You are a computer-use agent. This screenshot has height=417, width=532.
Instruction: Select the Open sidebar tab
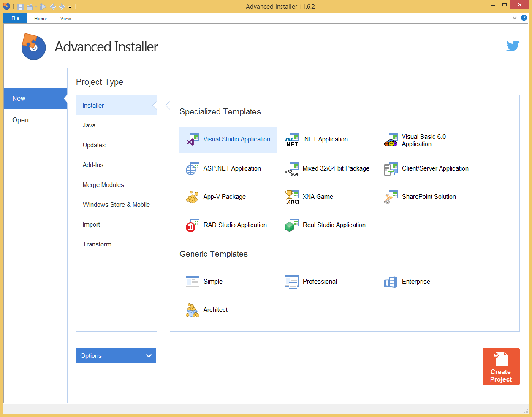click(x=35, y=120)
